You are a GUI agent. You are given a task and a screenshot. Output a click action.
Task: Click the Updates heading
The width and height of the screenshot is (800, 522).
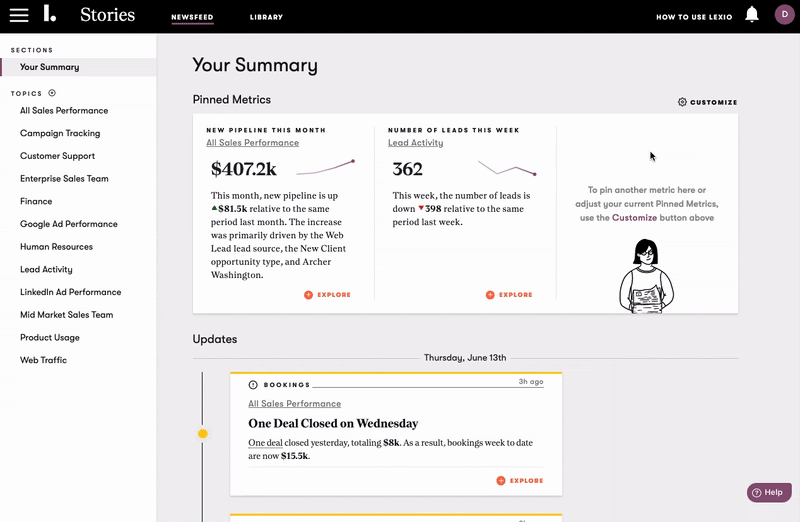point(215,339)
